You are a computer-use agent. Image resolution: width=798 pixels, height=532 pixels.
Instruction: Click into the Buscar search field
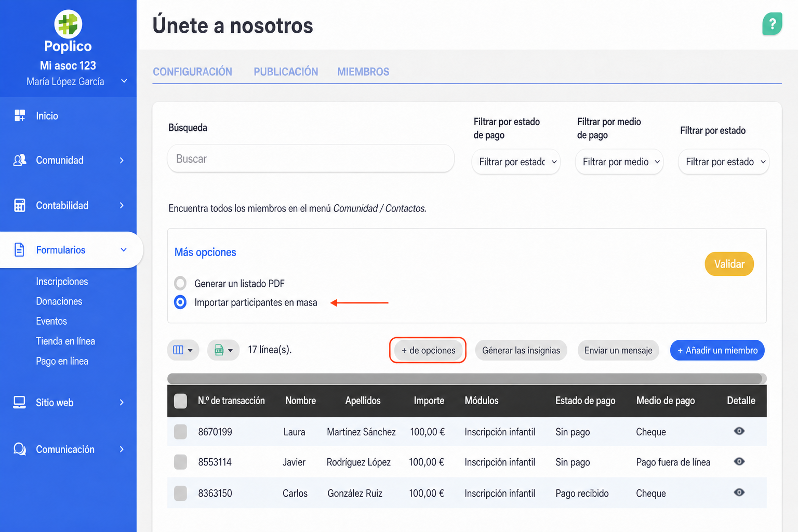pos(311,158)
